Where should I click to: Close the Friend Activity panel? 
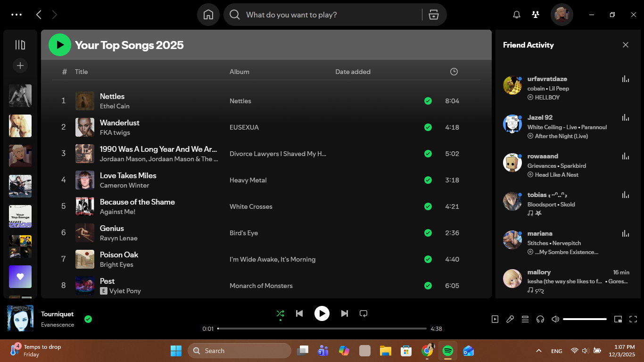[626, 45]
